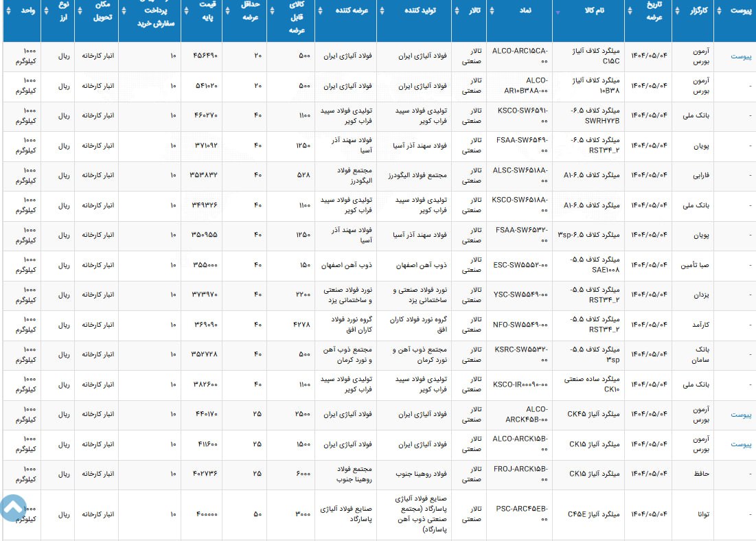756x541 pixels.
Task: Toggle the sort icon on the تالار column
Action: [457, 10]
